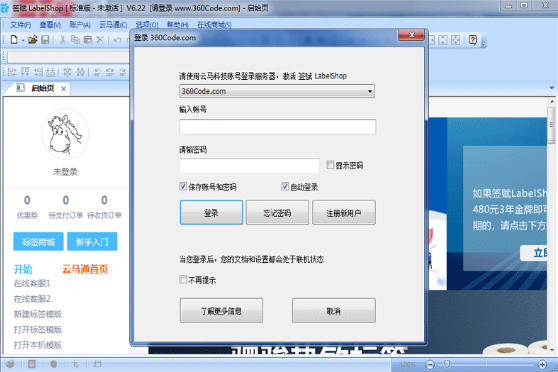
Task: Click the start page scrollbar up arrow
Action: pos(552,101)
